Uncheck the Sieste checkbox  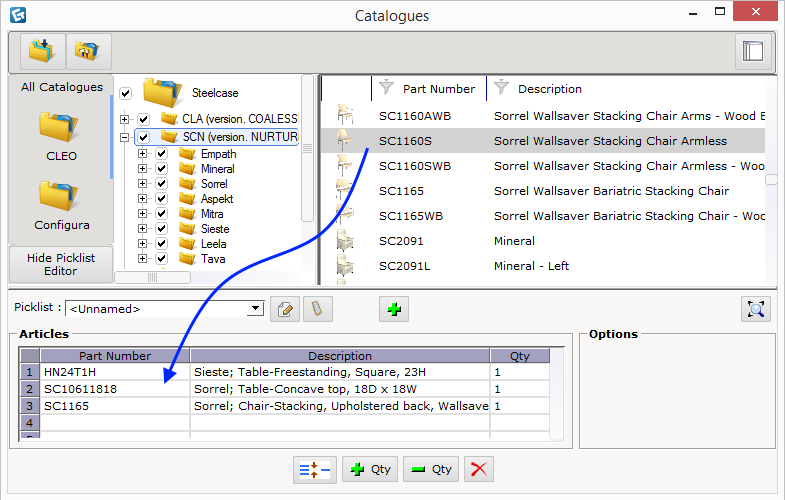tap(161, 229)
